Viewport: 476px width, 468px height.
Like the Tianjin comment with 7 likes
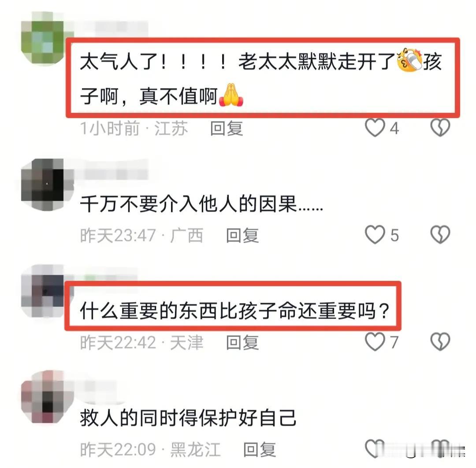(x=375, y=342)
